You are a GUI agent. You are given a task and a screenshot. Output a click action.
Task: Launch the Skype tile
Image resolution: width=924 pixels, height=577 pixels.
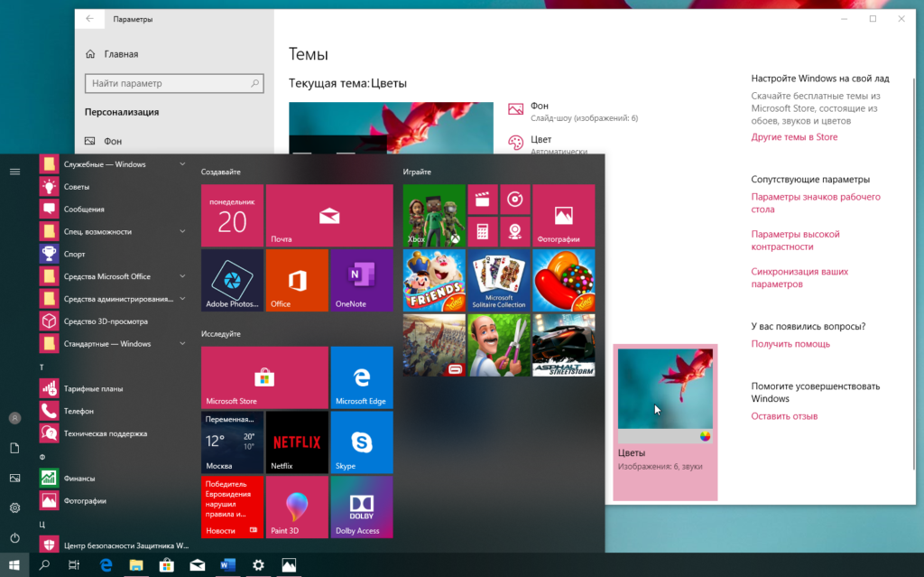361,442
